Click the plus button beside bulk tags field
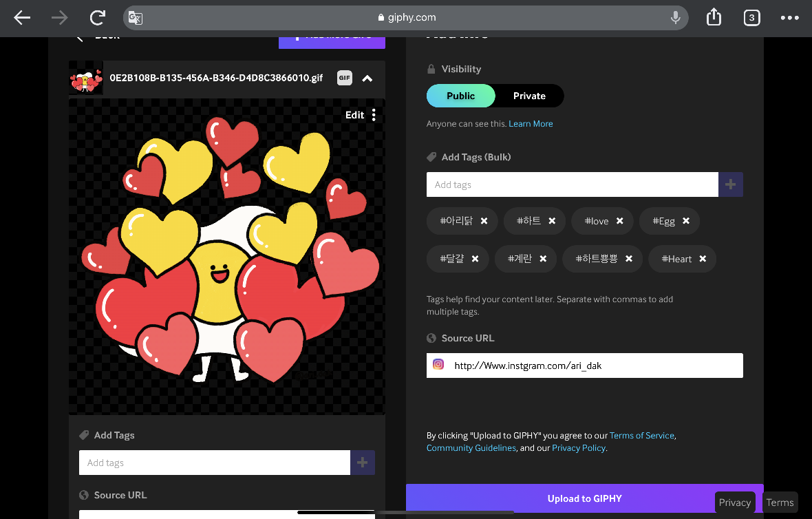This screenshot has height=519, width=812. (730, 184)
